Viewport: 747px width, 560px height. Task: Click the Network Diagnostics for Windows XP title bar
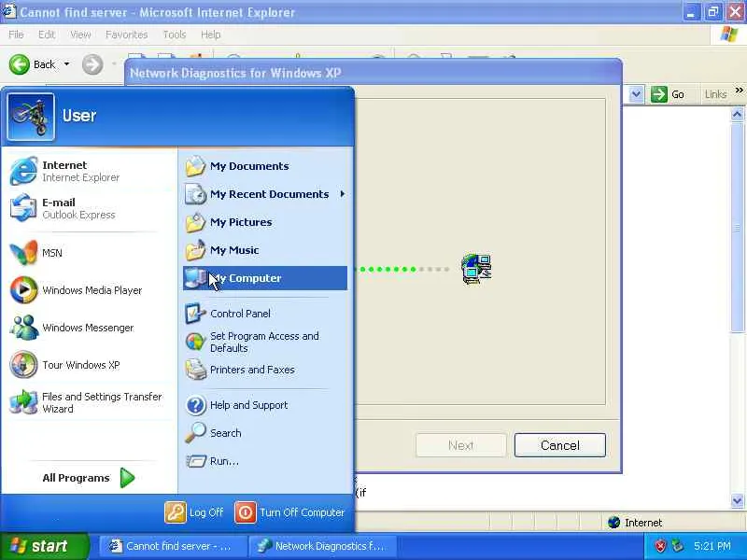(373, 73)
